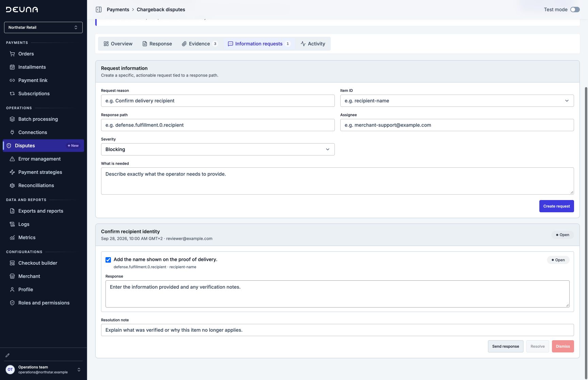Open the Severity Blocking dropdown
Viewport: 588px width, 380px height.
tap(218, 149)
